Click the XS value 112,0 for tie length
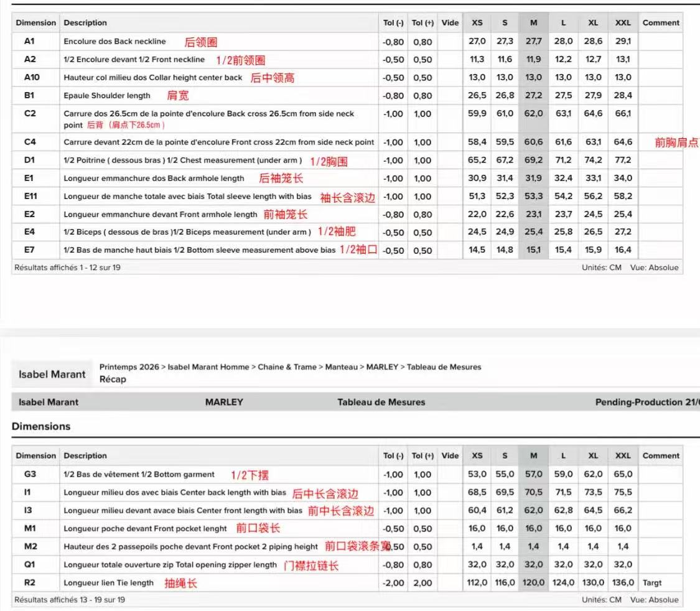The image size is (700, 611). (x=477, y=583)
